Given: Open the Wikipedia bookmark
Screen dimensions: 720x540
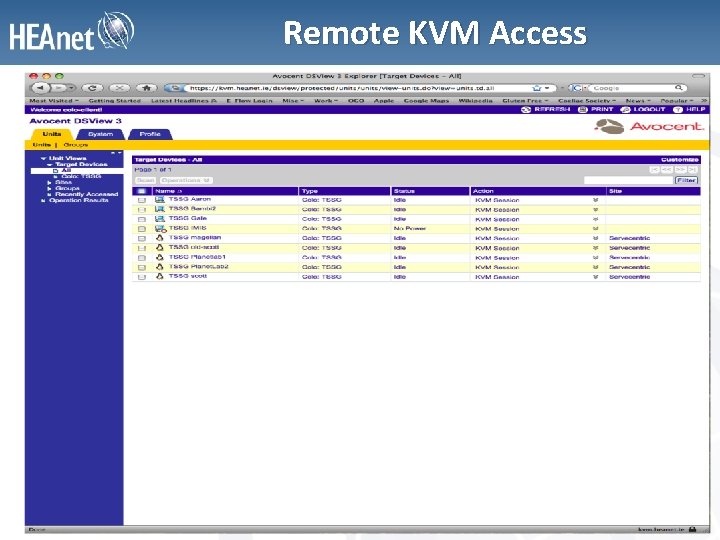Looking at the screenshot, I should point(475,101).
